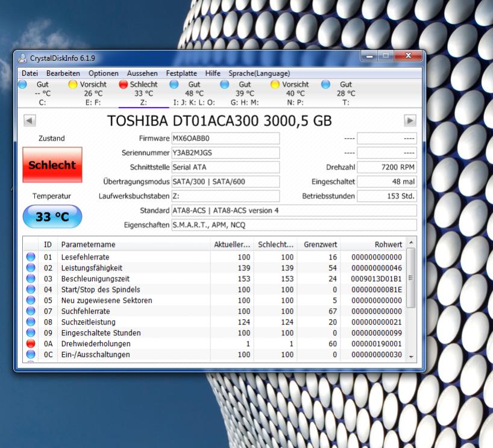Click the blue status dot for Beschleunigungszeit
The width and height of the screenshot is (493, 448).
click(31, 278)
